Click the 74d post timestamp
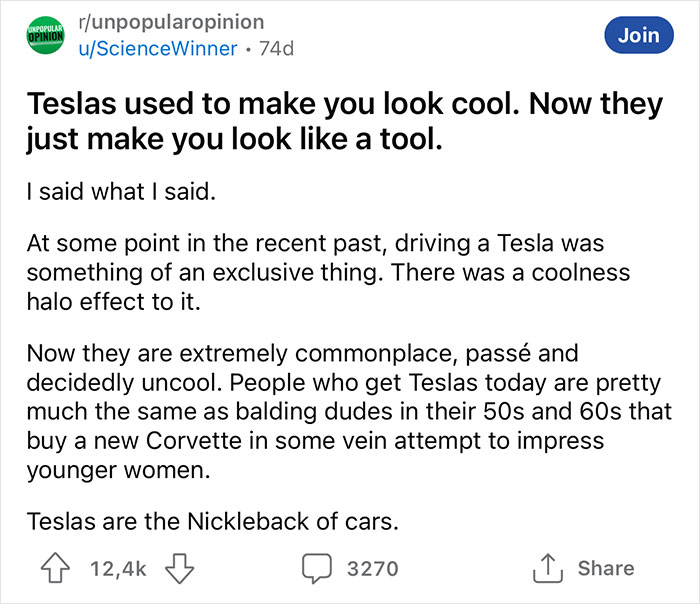The width and height of the screenshot is (700, 604). tap(276, 48)
